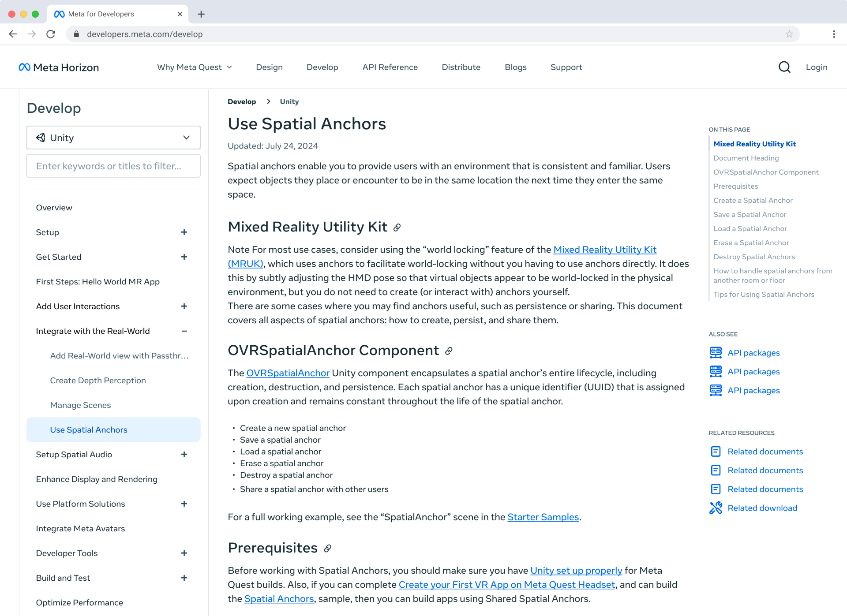The height and width of the screenshot is (616, 847).
Task: Expand Setup Spatial Audio section
Action: [x=184, y=455]
